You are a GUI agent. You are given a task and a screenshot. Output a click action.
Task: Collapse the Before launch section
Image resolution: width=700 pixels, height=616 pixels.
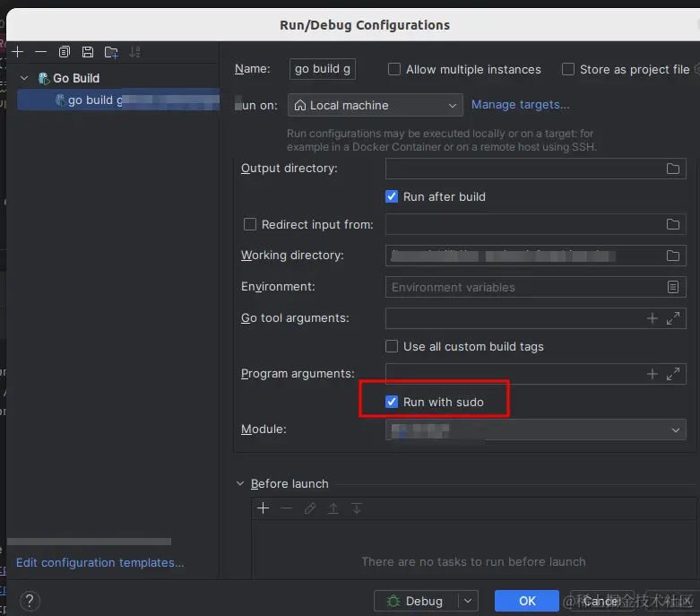pyautogui.click(x=240, y=484)
